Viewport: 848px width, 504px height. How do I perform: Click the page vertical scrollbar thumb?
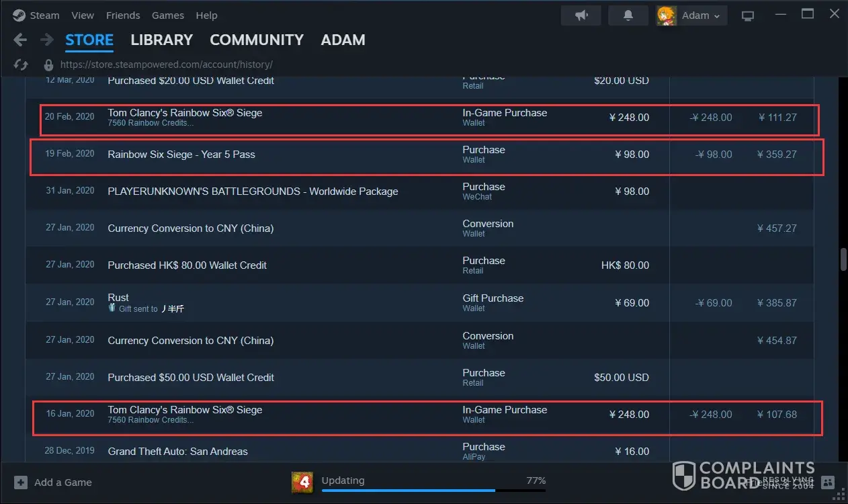[x=843, y=259]
